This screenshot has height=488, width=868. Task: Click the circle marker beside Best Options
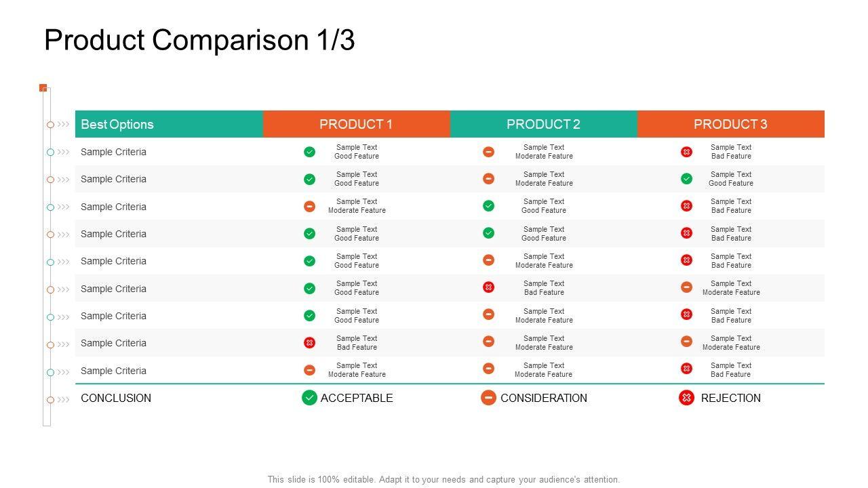(x=50, y=125)
